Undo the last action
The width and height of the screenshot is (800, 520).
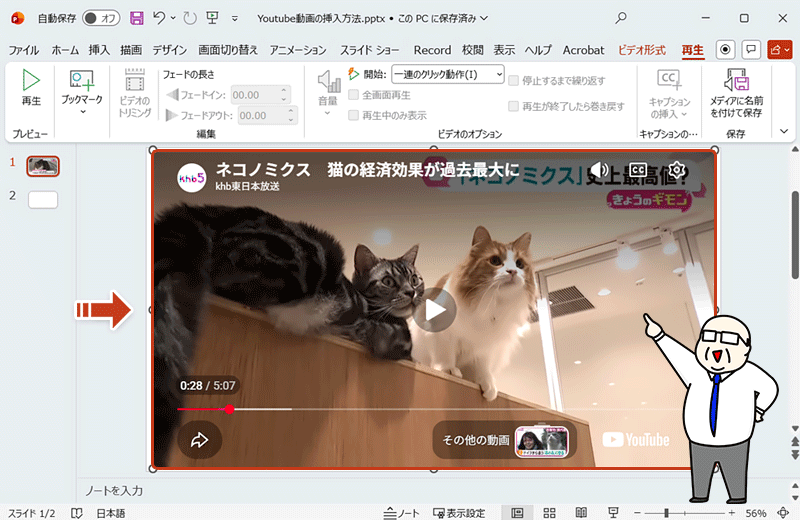(159, 18)
